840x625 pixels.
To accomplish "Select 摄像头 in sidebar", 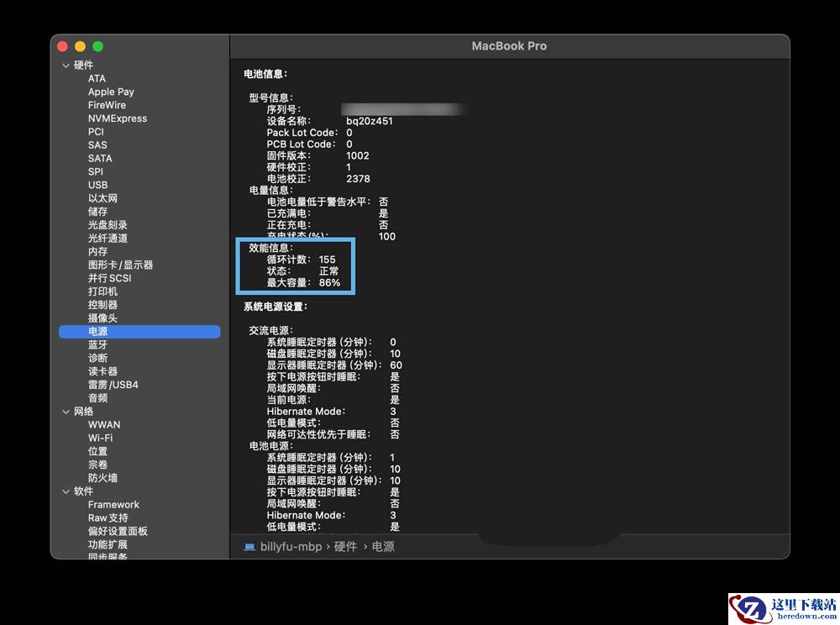I will pos(102,318).
